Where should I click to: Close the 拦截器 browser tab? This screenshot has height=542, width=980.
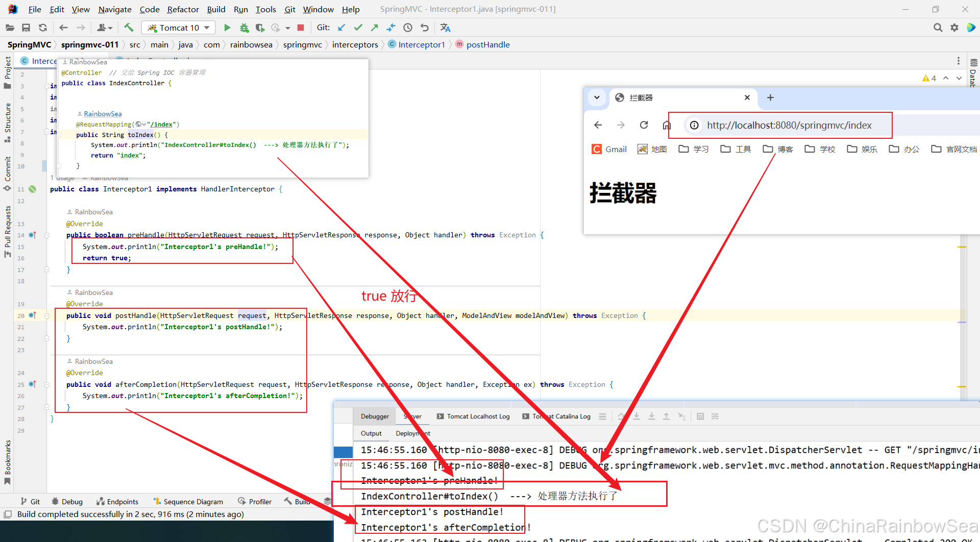(747, 97)
